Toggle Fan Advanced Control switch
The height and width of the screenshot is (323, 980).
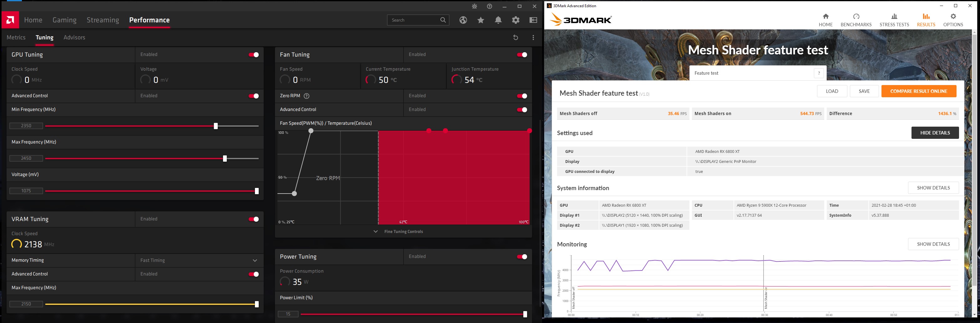point(522,109)
